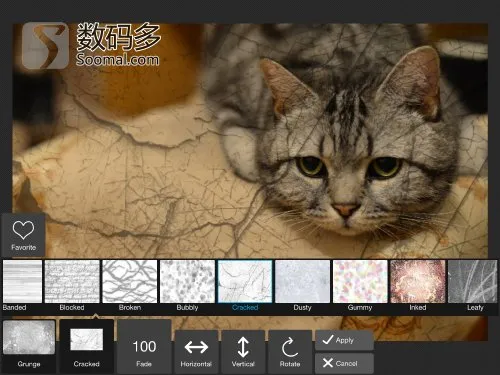Rotate the overlay texture
The width and height of the screenshot is (500, 375).
[290, 351]
